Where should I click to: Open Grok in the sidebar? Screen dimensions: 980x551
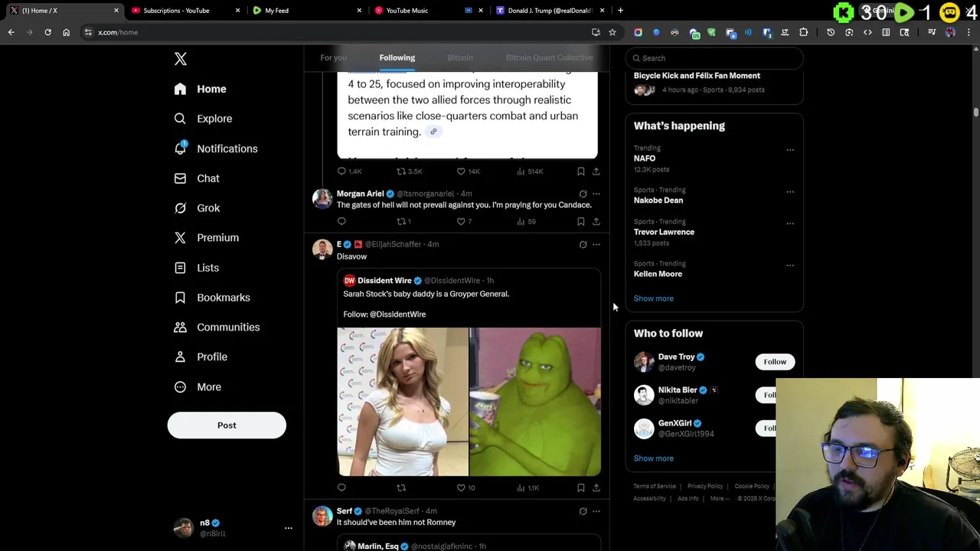196,208
